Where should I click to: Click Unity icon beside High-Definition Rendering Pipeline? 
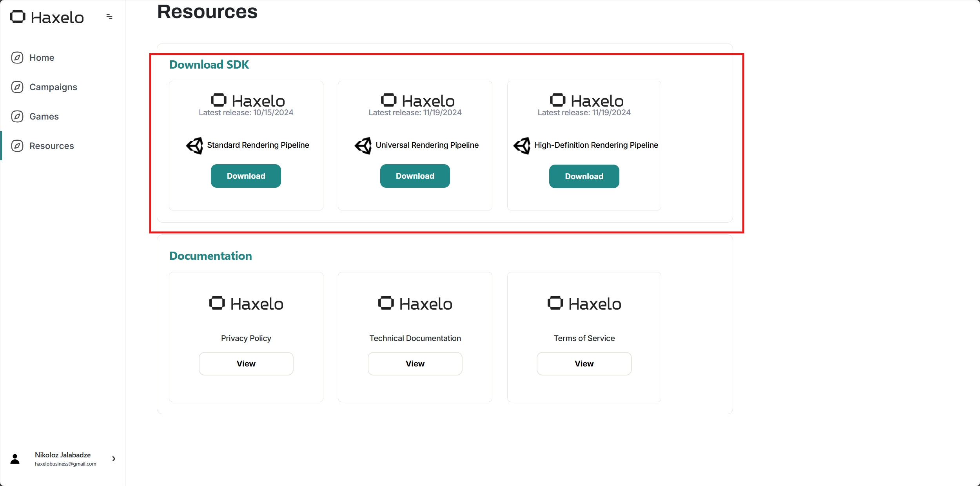pos(522,146)
